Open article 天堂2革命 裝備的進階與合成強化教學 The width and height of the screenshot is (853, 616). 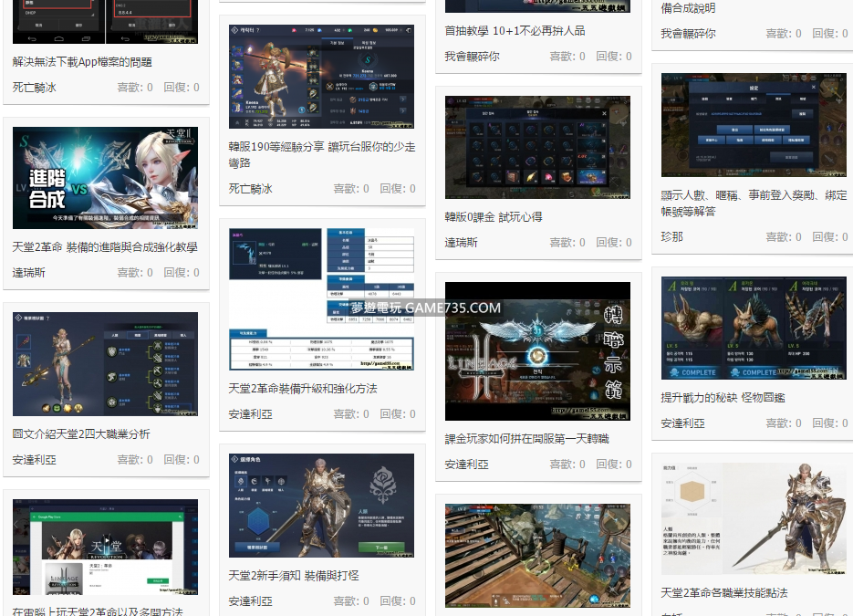coord(105,247)
